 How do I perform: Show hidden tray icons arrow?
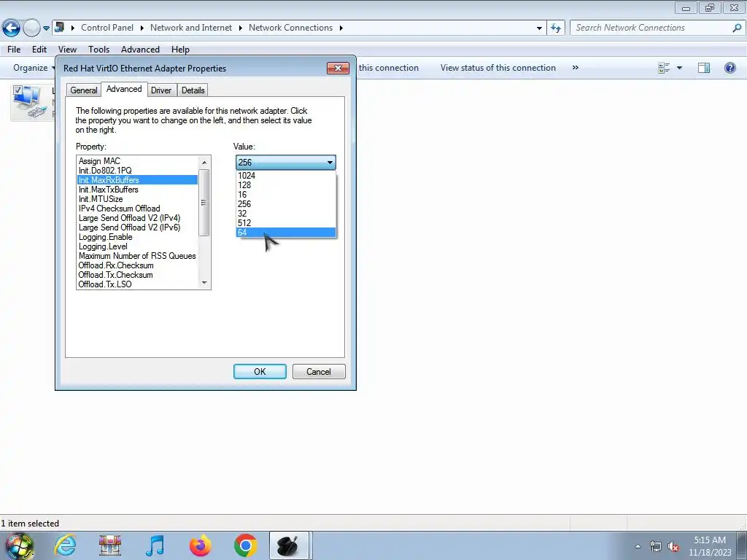(638, 546)
